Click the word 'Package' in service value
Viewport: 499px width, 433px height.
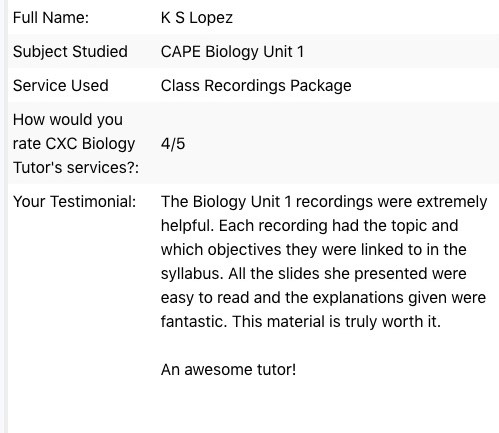pyautogui.click(x=320, y=86)
